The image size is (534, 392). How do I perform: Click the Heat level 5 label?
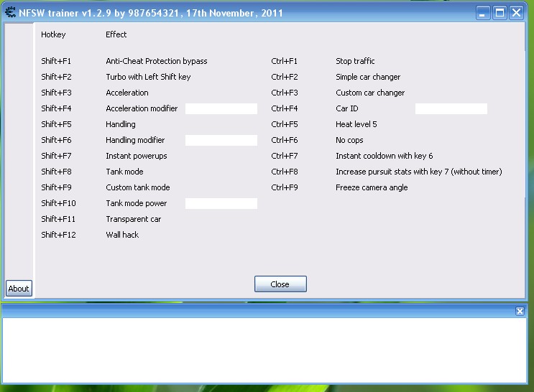(356, 124)
